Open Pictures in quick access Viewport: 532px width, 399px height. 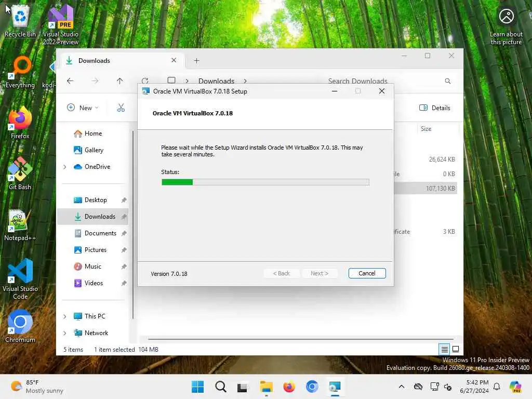pos(96,250)
